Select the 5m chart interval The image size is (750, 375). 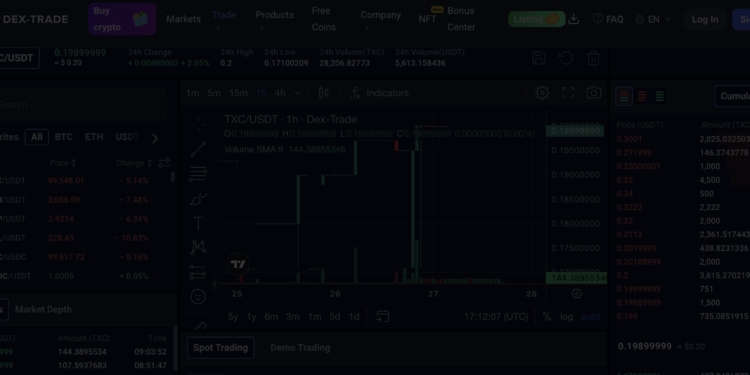click(214, 93)
